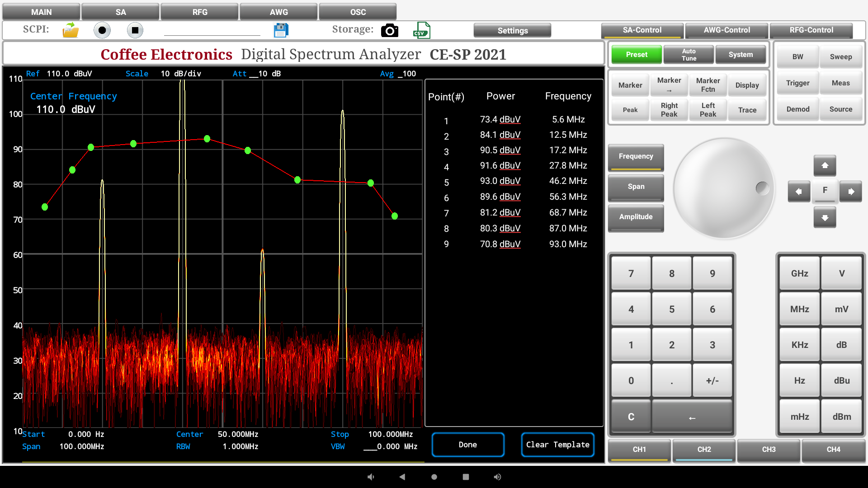The width and height of the screenshot is (868, 488).
Task: Take a screenshot with camera icon
Action: pyautogui.click(x=389, y=30)
